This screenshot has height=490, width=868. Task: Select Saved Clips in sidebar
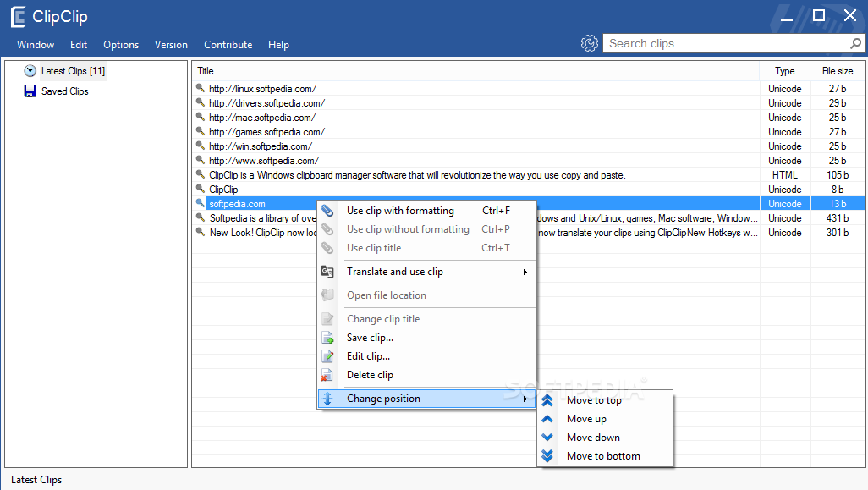click(x=65, y=91)
